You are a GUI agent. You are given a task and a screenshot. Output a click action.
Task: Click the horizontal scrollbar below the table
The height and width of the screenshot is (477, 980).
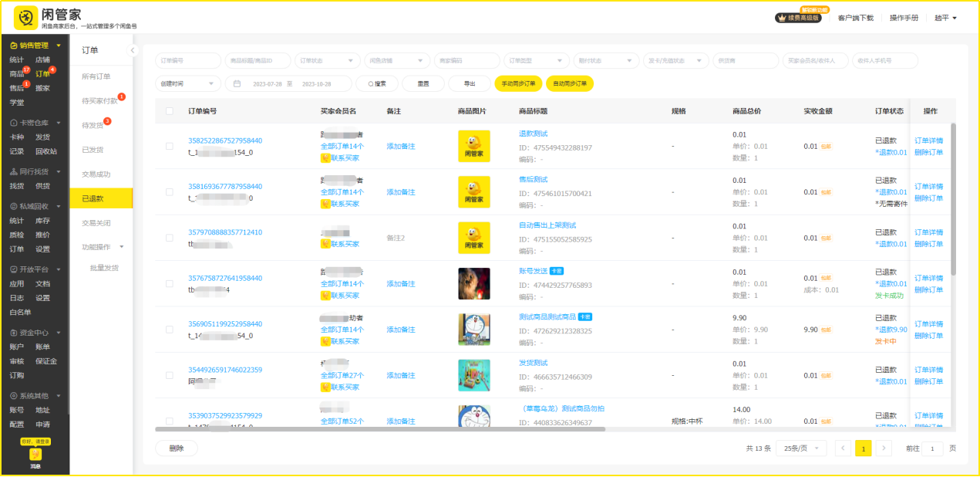(x=379, y=429)
